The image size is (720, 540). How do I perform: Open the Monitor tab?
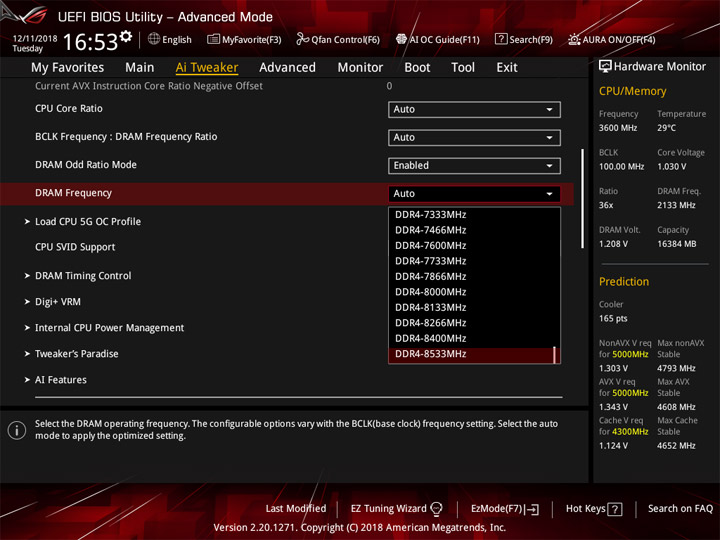360,68
